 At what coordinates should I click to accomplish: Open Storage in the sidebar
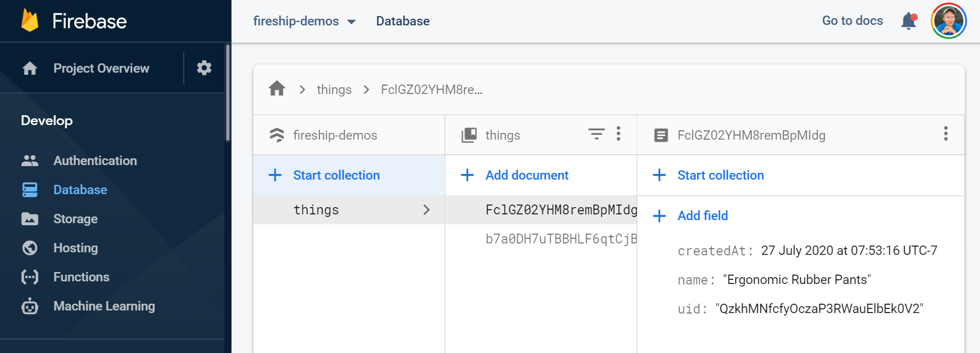[x=75, y=219]
